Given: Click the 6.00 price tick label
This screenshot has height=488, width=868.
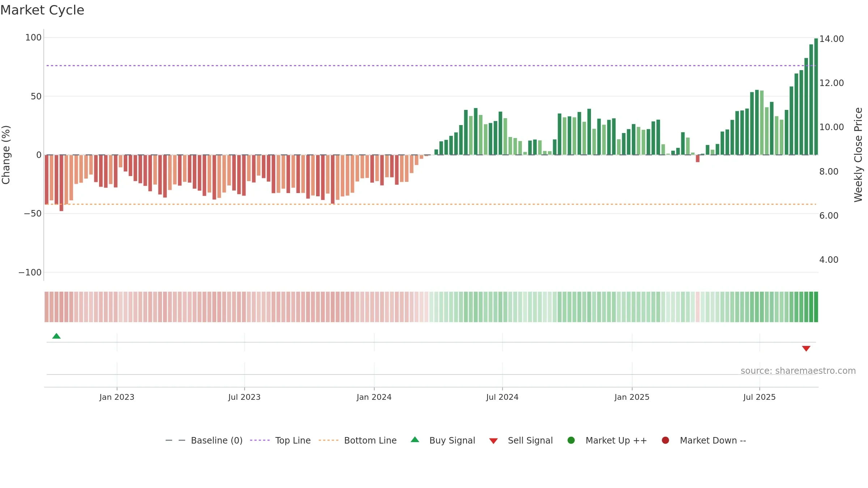Looking at the screenshot, I should [x=829, y=216].
